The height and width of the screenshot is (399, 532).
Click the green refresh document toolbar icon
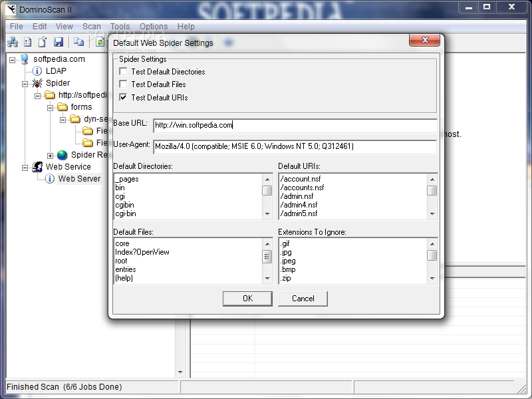point(100,42)
